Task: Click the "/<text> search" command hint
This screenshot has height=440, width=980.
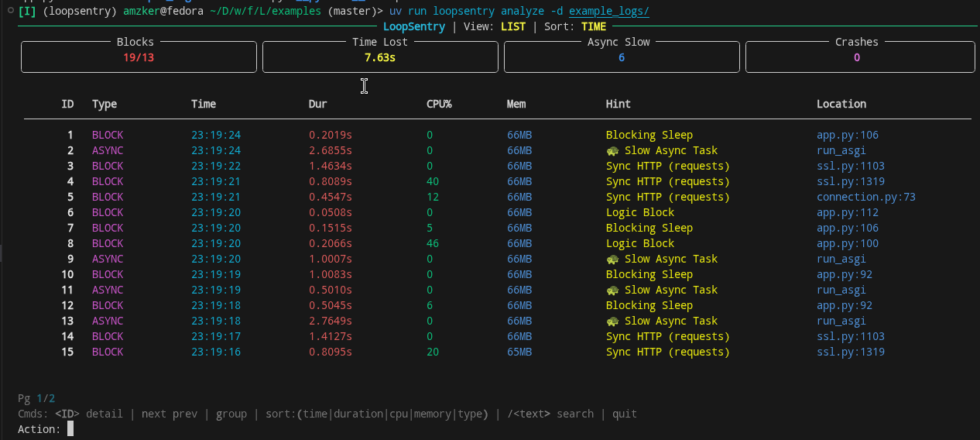Action: click(x=550, y=414)
